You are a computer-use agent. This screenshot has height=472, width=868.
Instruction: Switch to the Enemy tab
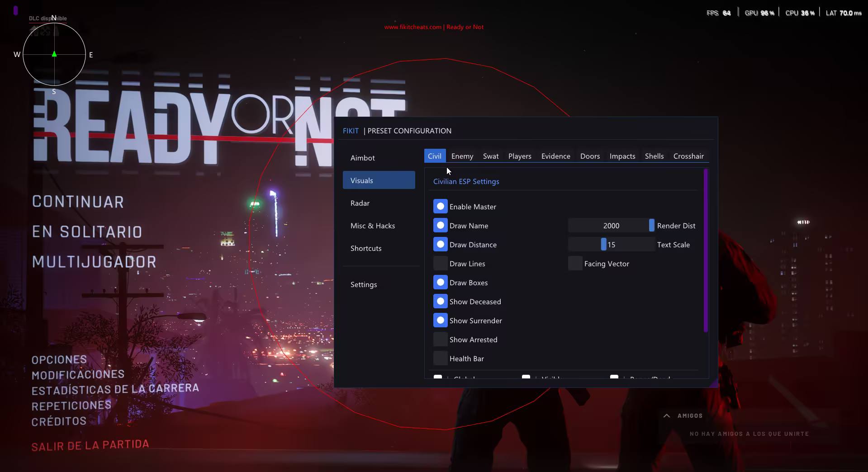(462, 156)
